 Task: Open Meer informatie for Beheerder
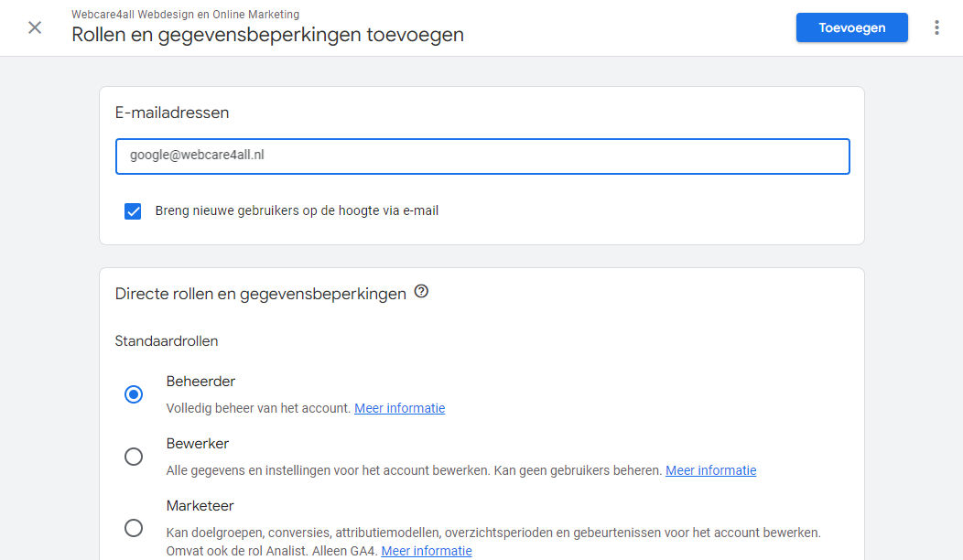click(399, 407)
